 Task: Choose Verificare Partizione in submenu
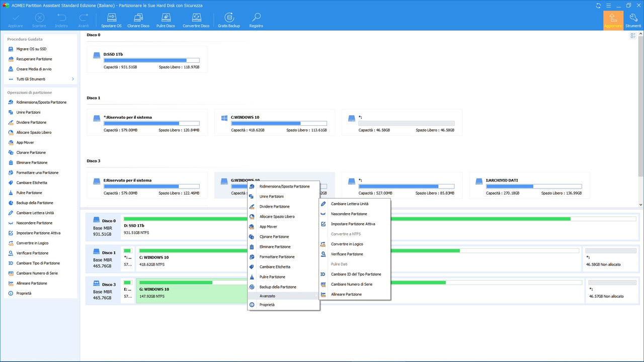click(x=355, y=254)
